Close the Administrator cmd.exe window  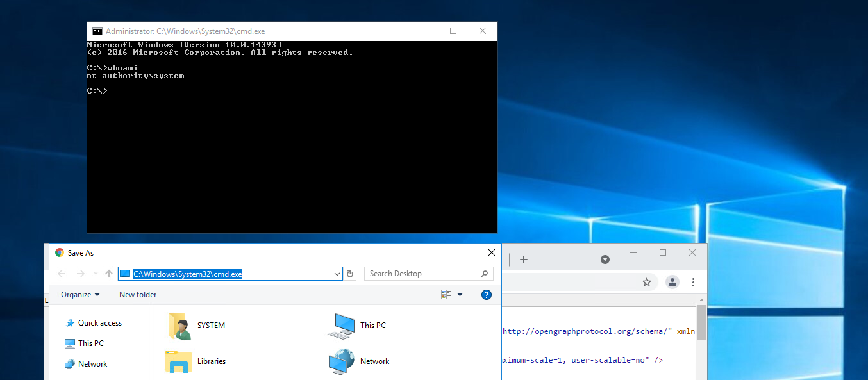(x=483, y=31)
